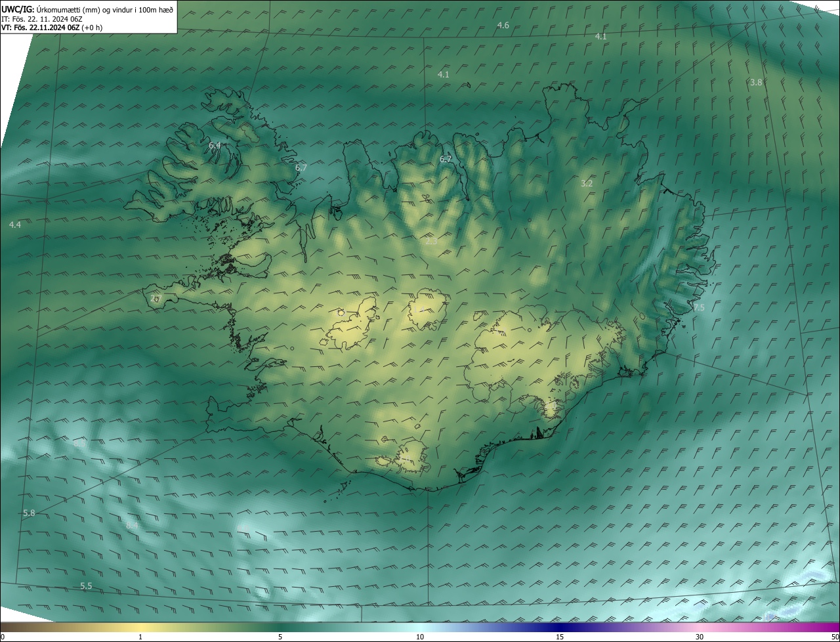Click the 50 tick label on the colour scale
Screen dimensions: 840x642
pos(835,637)
